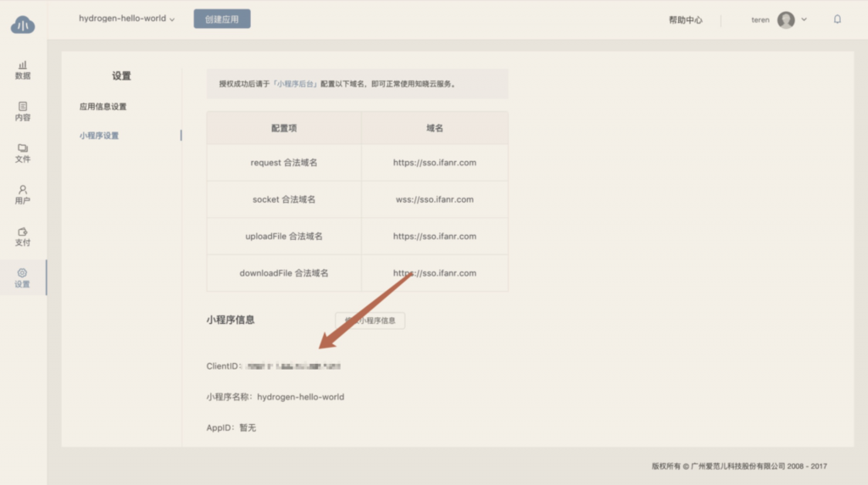This screenshot has width=868, height=485.
Task: Click the wss://sso.ifanr.com socket domain
Action: (x=434, y=199)
